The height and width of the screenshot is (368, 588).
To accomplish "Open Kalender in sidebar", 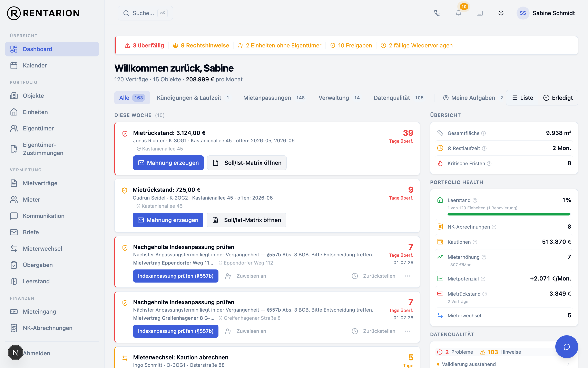I will 52,65.
